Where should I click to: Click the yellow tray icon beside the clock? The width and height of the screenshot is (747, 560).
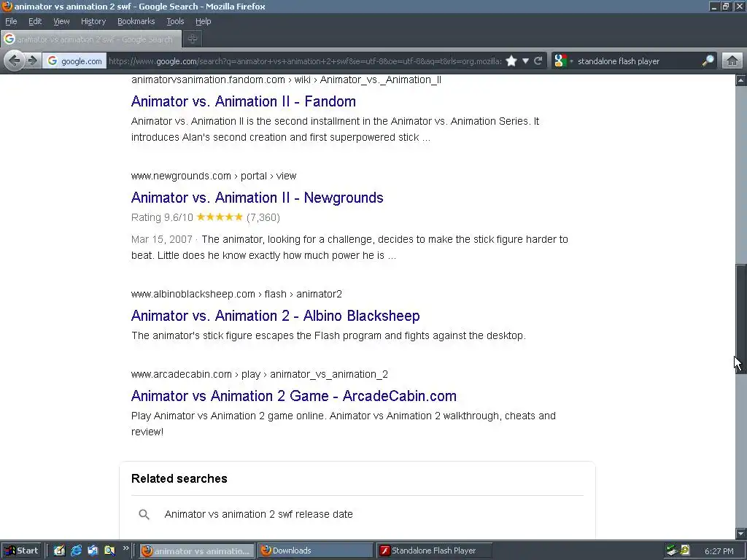point(685,551)
